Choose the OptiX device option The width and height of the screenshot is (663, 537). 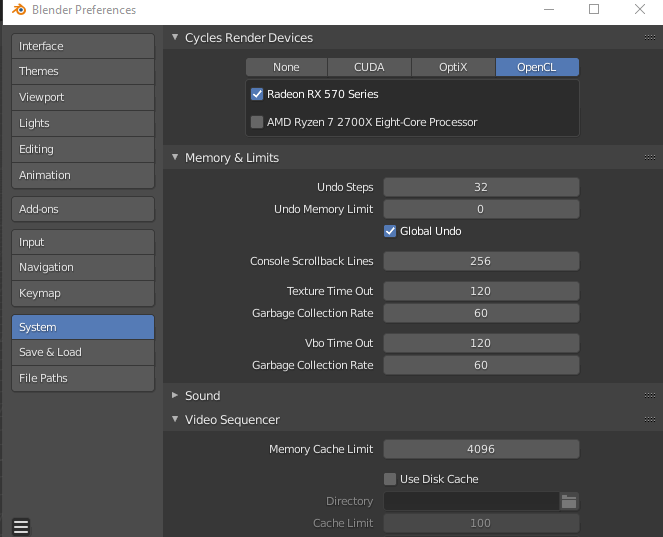[x=453, y=67]
